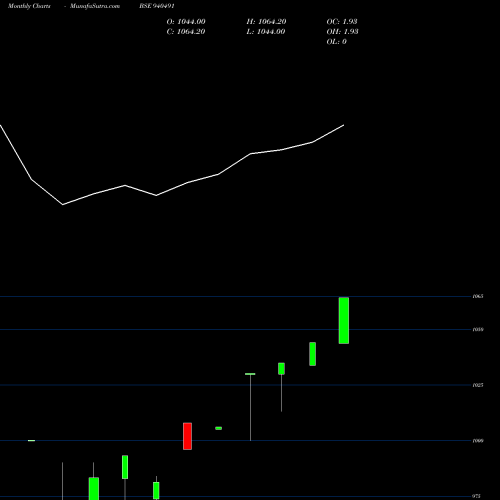Viewport: 500px width, 500px height.
Task: Click the "BSE 949491" symbol text
Action: pyautogui.click(x=157, y=6)
